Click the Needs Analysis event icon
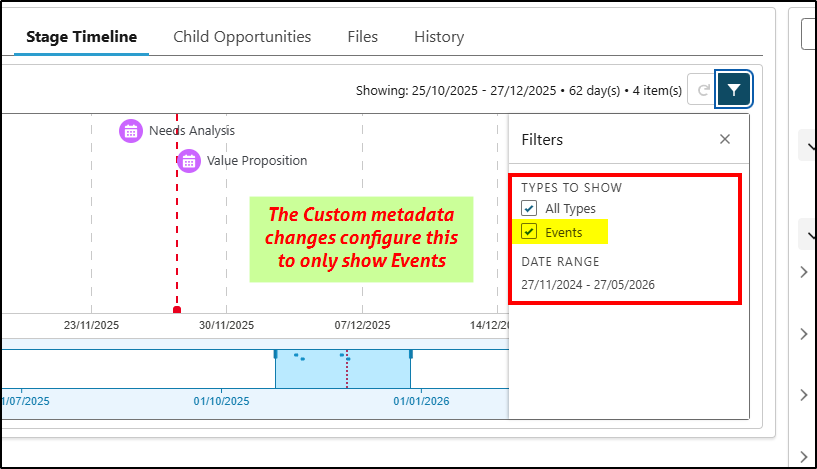The width and height of the screenshot is (817, 469). coord(131,131)
